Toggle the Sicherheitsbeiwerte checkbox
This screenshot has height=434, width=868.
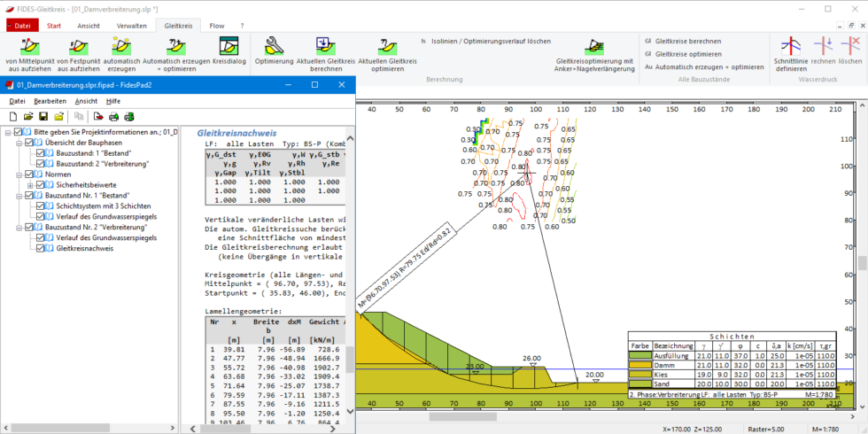tap(41, 185)
